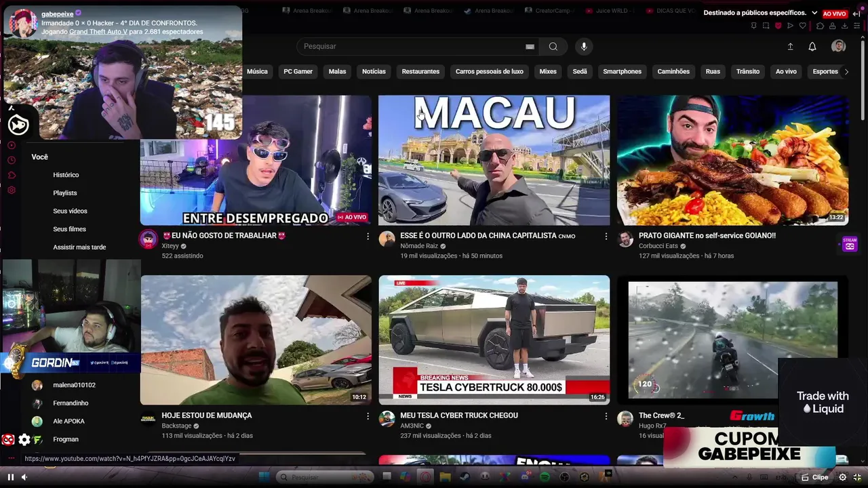The image size is (868, 488).
Task: Open Seus filmes in the sidebar
Action: (x=69, y=229)
